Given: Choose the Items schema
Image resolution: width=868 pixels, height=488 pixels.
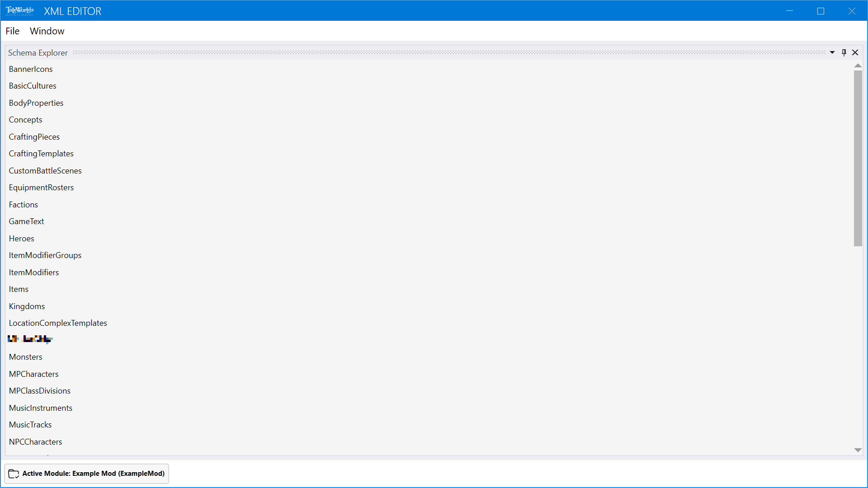Looking at the screenshot, I should (19, 289).
